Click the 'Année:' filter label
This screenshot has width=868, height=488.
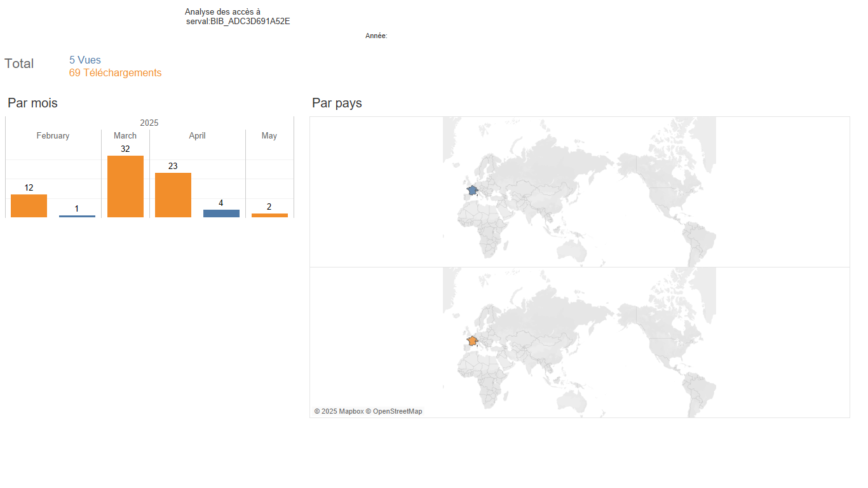tap(376, 36)
